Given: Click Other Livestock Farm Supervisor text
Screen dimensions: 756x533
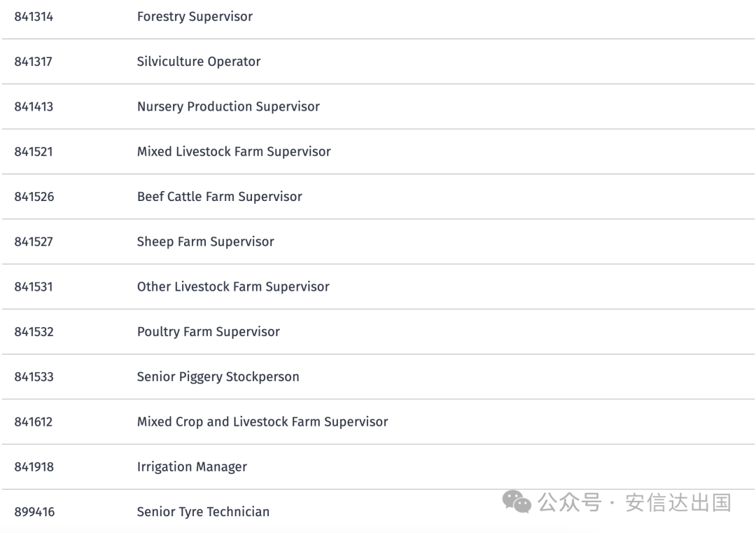Looking at the screenshot, I should coord(233,286).
